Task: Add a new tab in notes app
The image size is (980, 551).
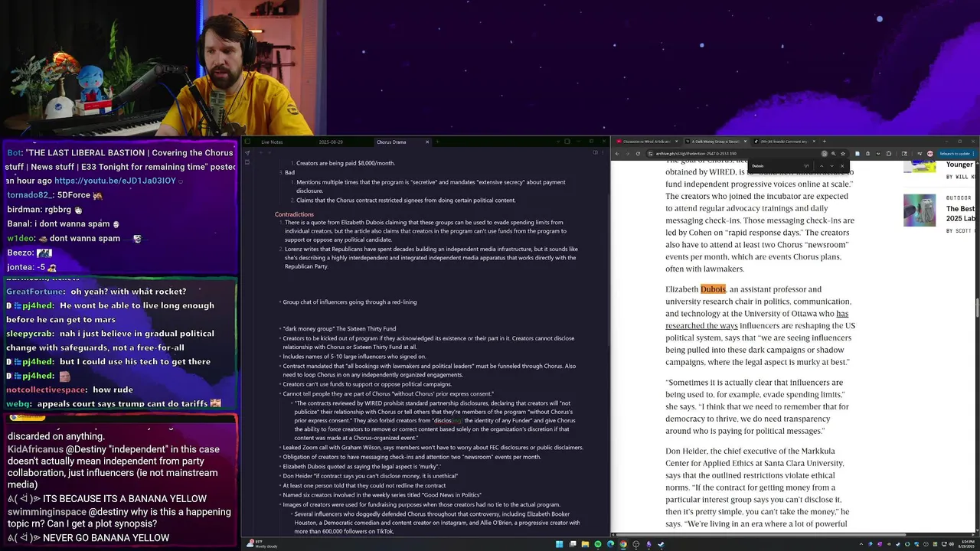Action: [437, 142]
